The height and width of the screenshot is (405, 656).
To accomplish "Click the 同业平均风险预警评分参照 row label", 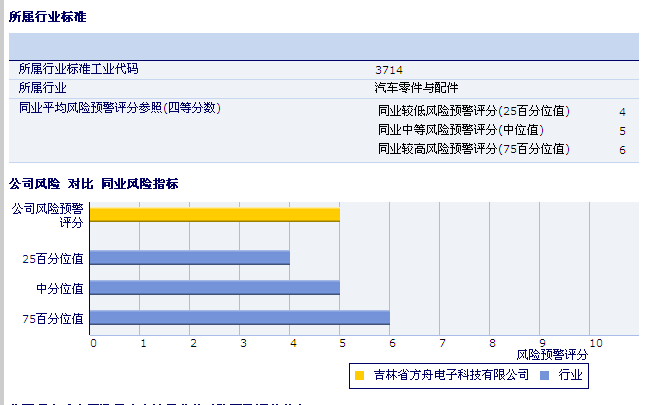I will pyautogui.click(x=119, y=108).
